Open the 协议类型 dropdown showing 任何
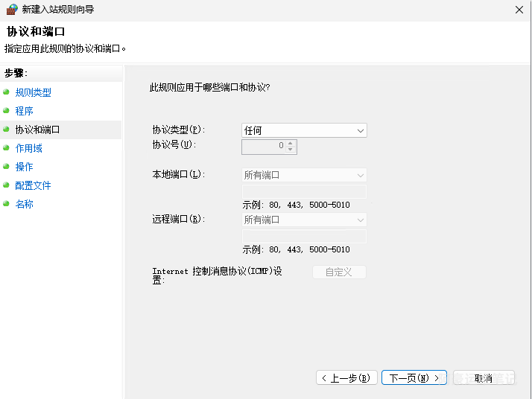 [x=304, y=130]
